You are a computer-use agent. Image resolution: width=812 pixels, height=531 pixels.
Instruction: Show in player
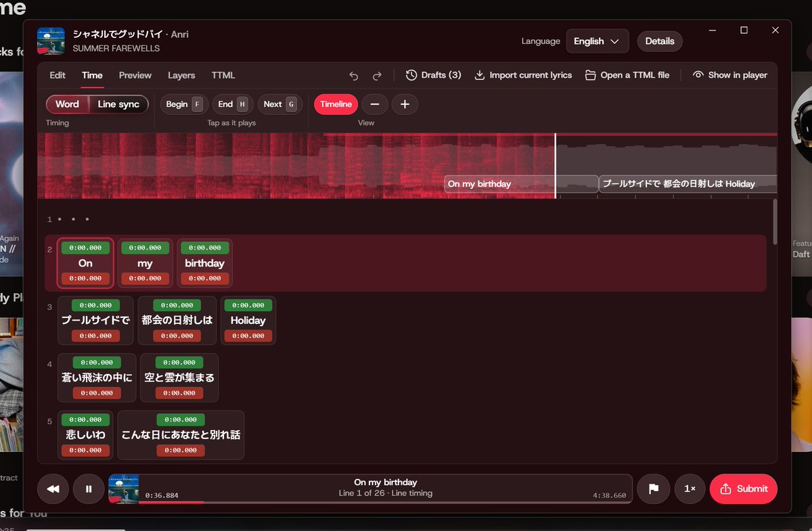[x=730, y=75]
